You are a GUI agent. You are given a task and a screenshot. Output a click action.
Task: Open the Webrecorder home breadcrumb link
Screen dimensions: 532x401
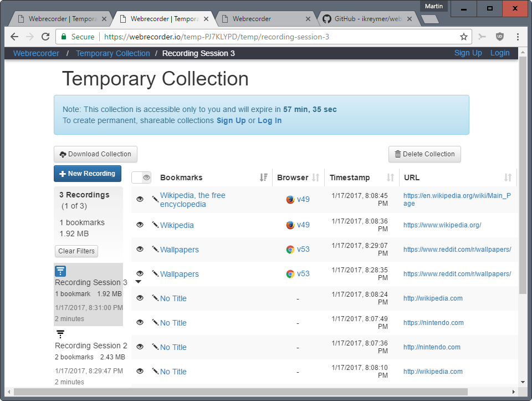click(x=37, y=53)
